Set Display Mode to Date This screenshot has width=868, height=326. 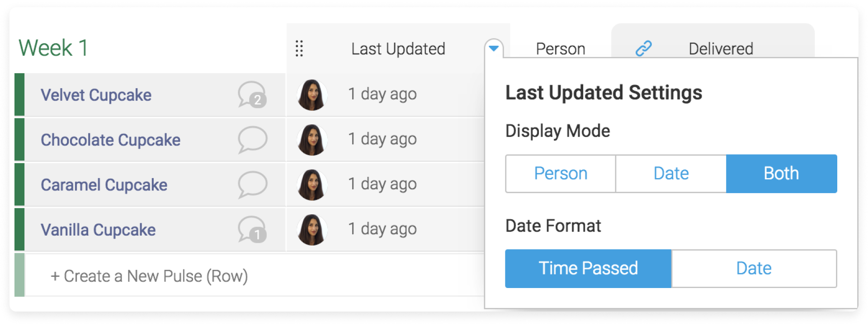671,174
